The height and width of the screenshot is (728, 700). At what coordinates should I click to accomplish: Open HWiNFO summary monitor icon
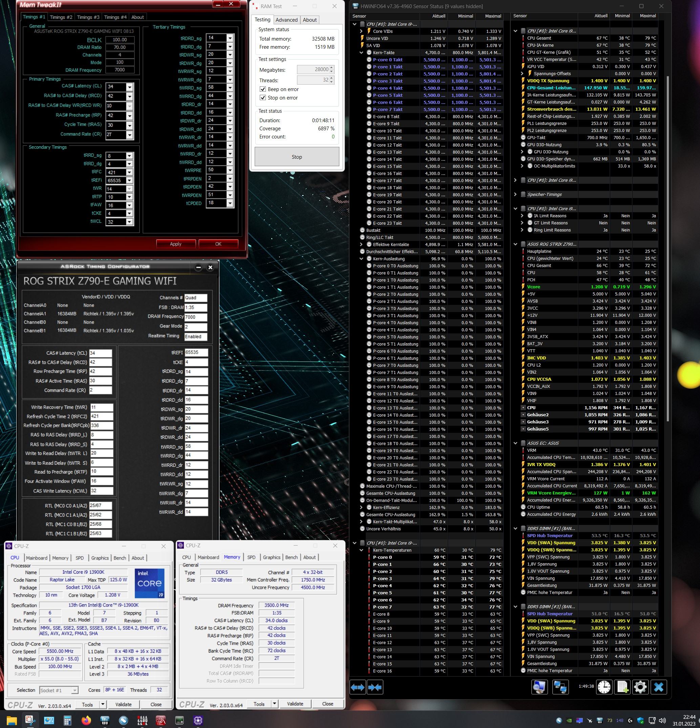[539, 687]
